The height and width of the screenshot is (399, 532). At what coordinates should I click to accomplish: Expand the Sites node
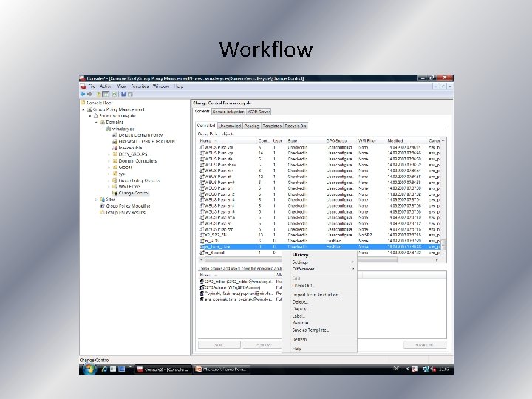96,199
